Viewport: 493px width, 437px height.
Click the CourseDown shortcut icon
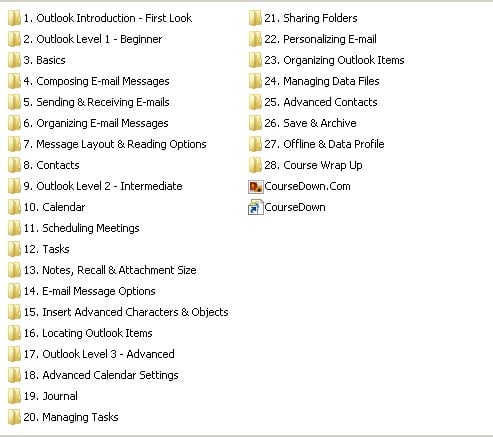pyautogui.click(x=256, y=207)
